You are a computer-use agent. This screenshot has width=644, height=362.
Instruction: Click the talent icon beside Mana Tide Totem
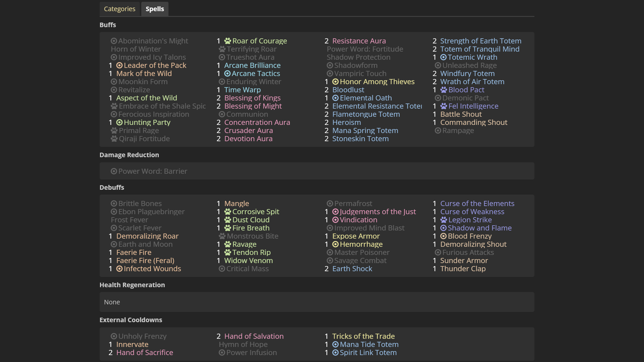click(x=335, y=345)
